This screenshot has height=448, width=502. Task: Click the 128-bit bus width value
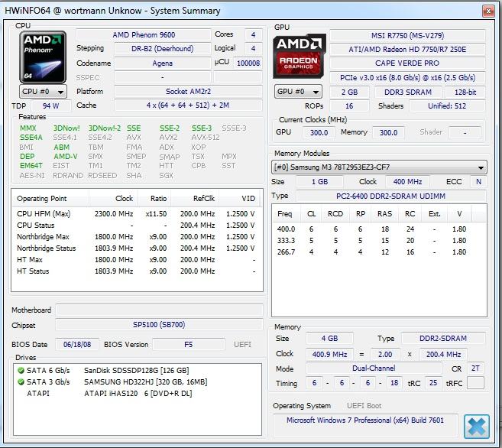click(465, 93)
